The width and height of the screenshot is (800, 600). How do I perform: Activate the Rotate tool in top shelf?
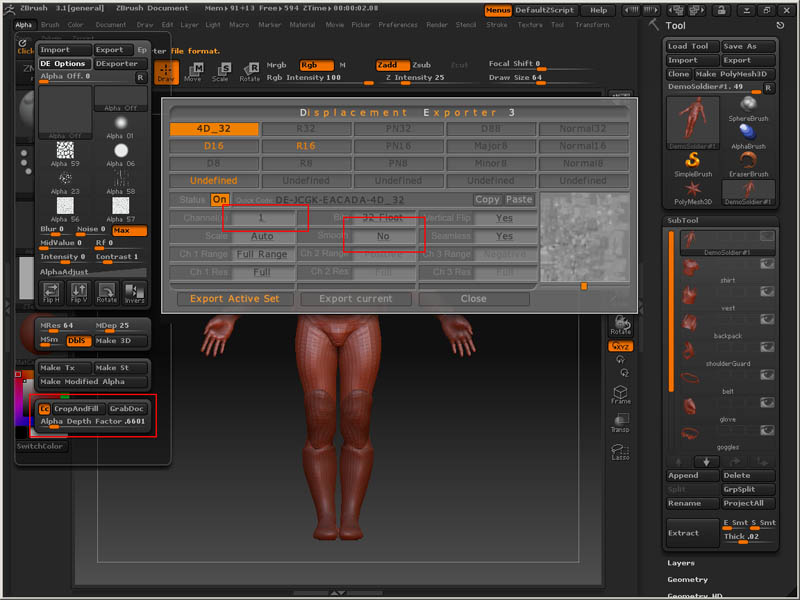(x=249, y=72)
